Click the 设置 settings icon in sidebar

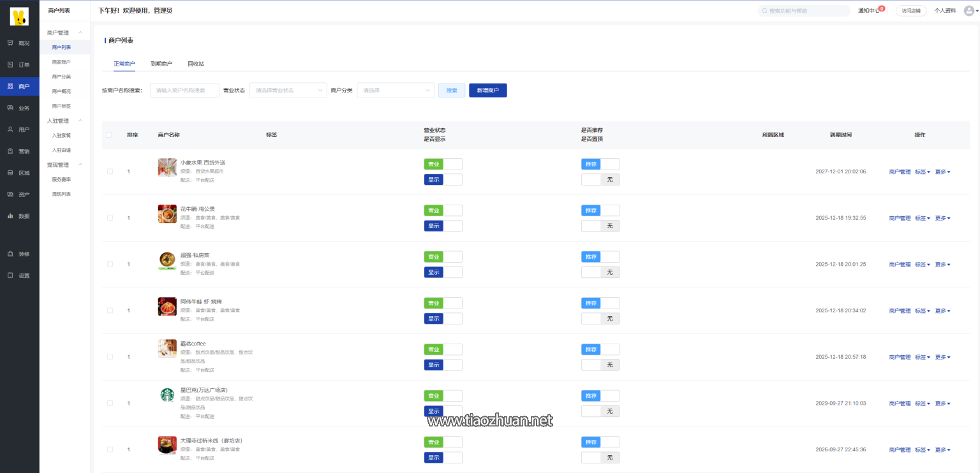(10, 275)
